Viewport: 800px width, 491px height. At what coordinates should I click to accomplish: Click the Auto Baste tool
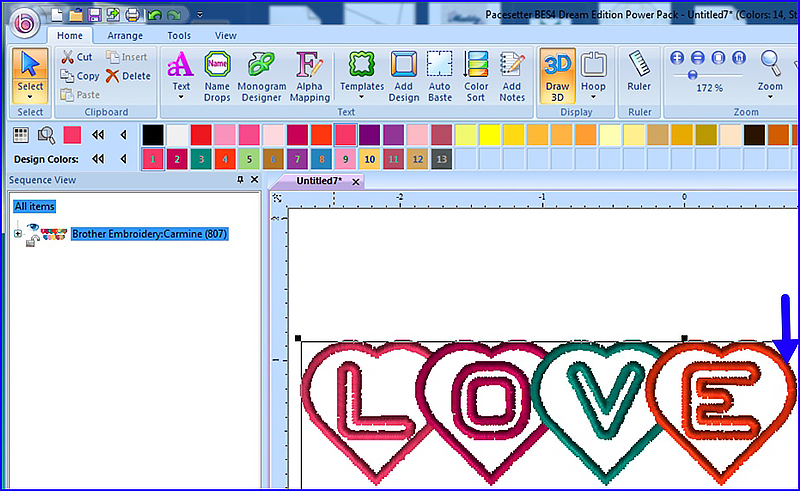(x=440, y=75)
